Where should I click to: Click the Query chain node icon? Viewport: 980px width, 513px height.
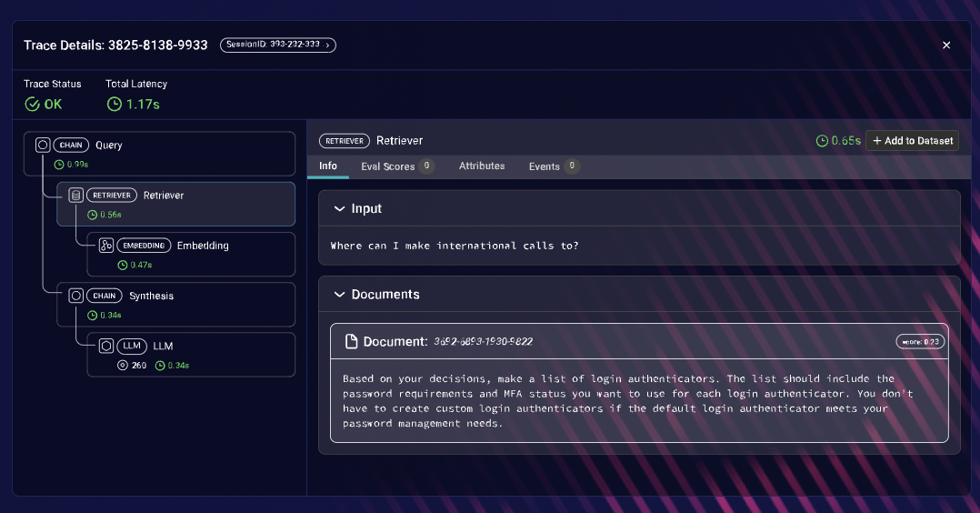click(x=43, y=146)
